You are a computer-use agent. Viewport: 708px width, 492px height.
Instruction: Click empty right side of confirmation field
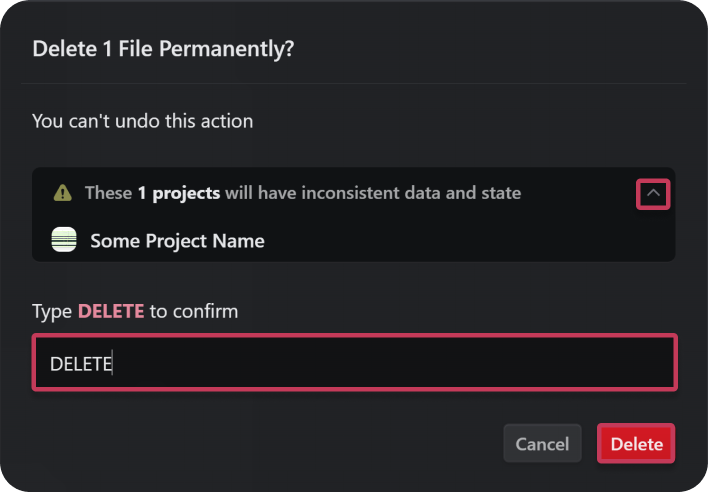pyautogui.click(x=500, y=363)
